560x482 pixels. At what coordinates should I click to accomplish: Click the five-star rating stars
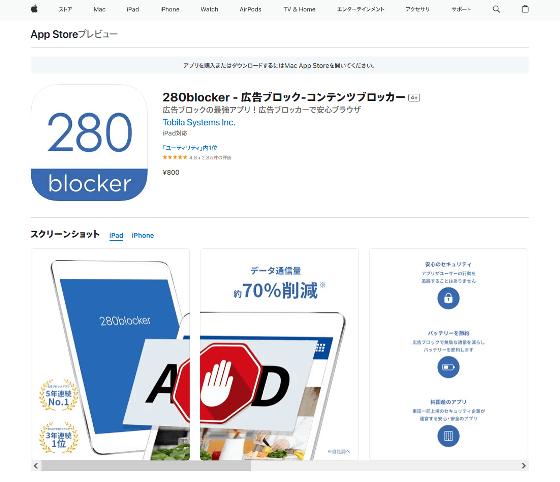(175, 157)
